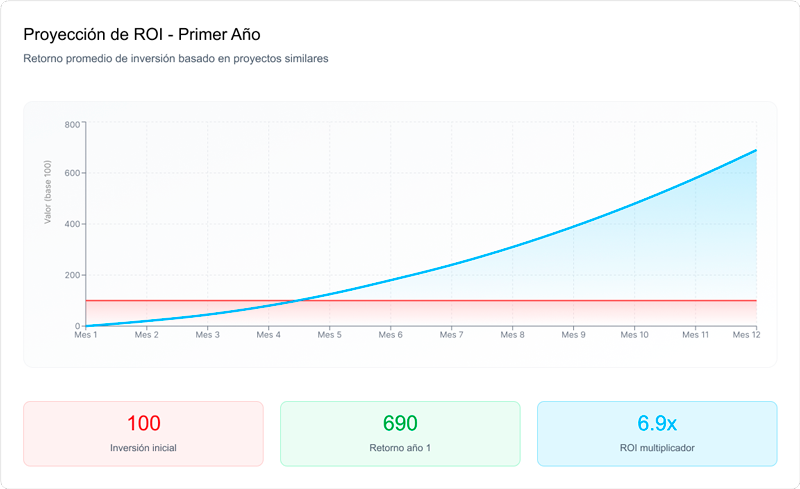Click the subtitle about retorno promedio de inversión
The height and width of the screenshot is (489, 800).
[x=176, y=58]
